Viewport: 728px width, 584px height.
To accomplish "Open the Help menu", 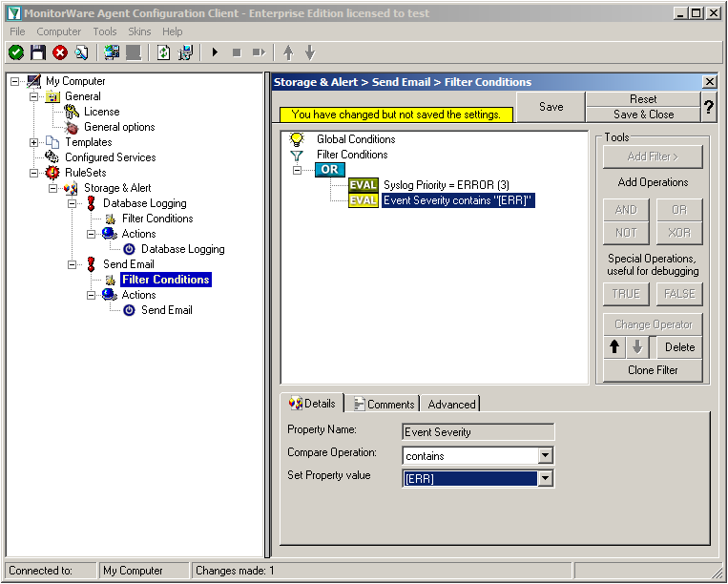I will point(173,31).
